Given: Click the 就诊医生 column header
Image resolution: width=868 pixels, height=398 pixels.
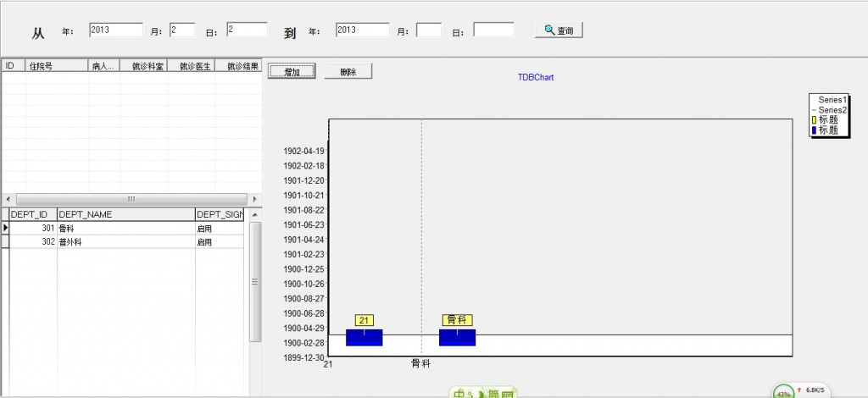Looking at the screenshot, I should click(192, 66).
